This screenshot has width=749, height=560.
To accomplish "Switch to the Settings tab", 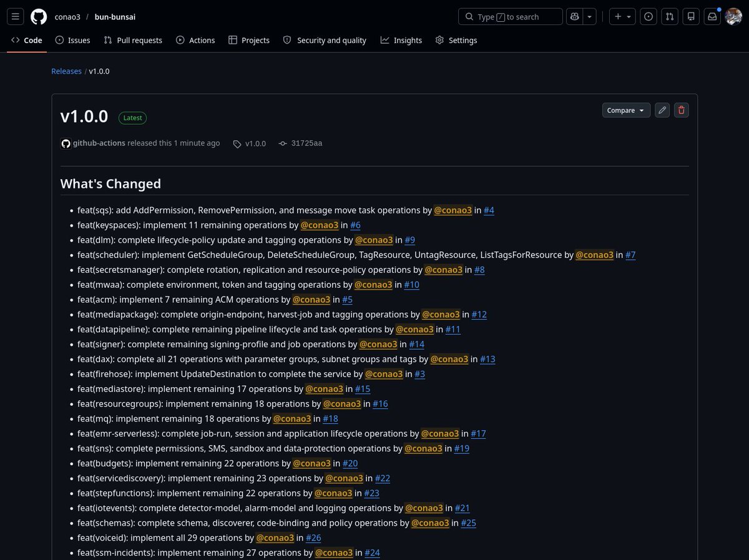I will pos(456,40).
